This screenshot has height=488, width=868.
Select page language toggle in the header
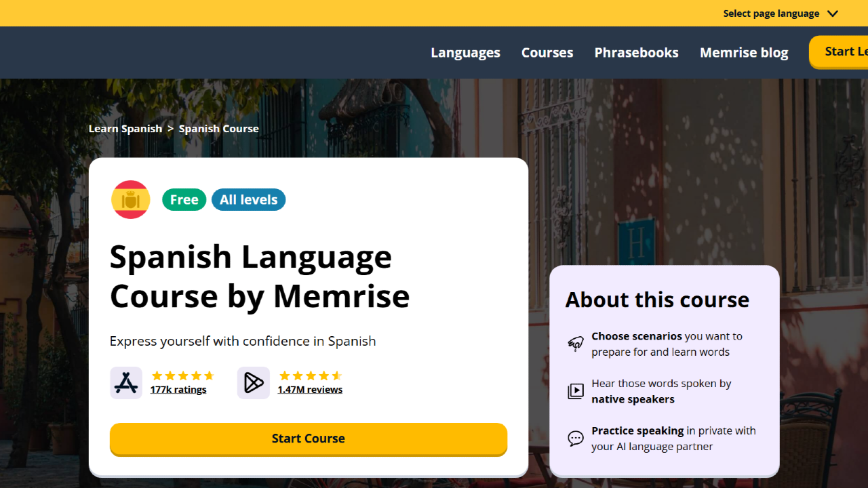tap(770, 13)
